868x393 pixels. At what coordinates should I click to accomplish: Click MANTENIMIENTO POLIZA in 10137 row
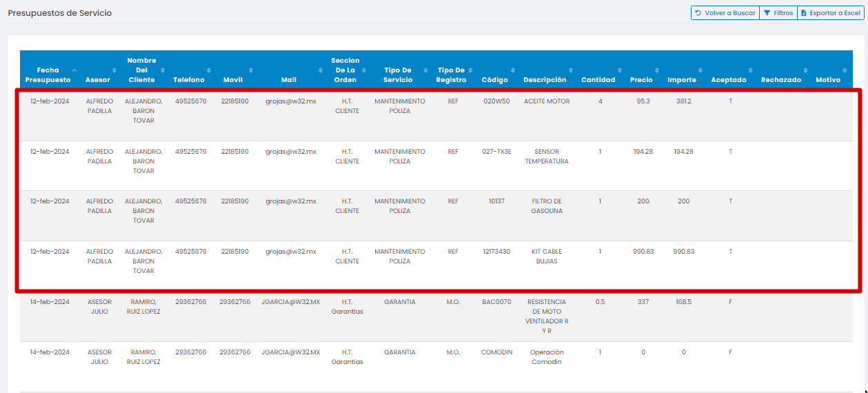coord(400,206)
